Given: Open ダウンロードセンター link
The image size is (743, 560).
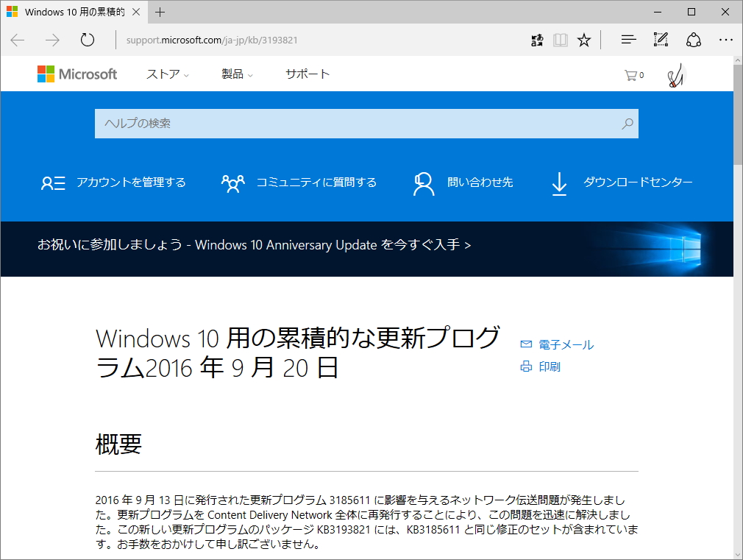Looking at the screenshot, I should [638, 182].
